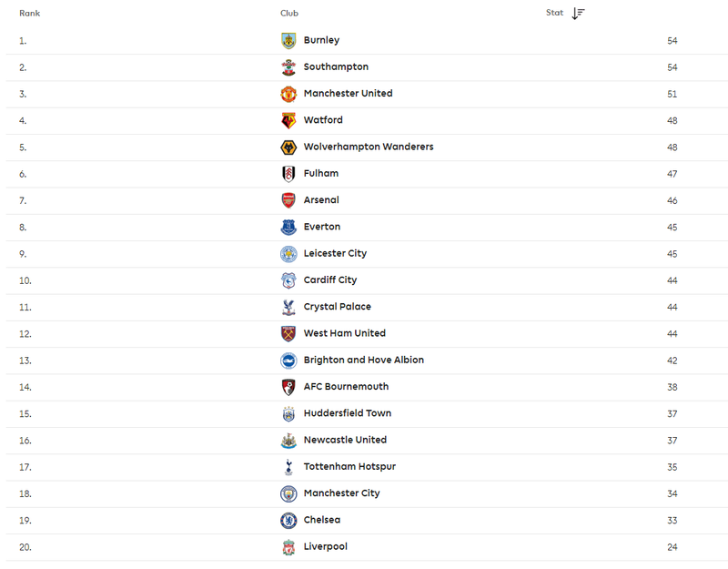This screenshot has height=569, width=728.
Task: Click the Newcastle United crest
Action: coord(288,441)
